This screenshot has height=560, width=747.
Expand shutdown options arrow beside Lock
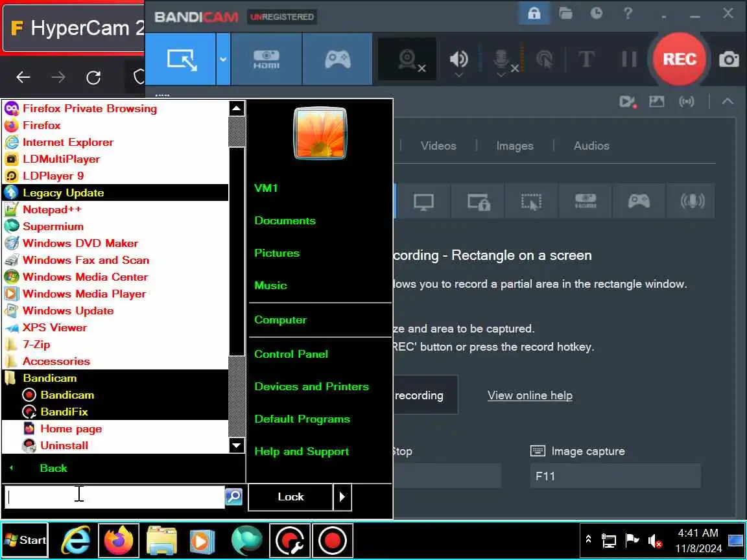pos(342,496)
